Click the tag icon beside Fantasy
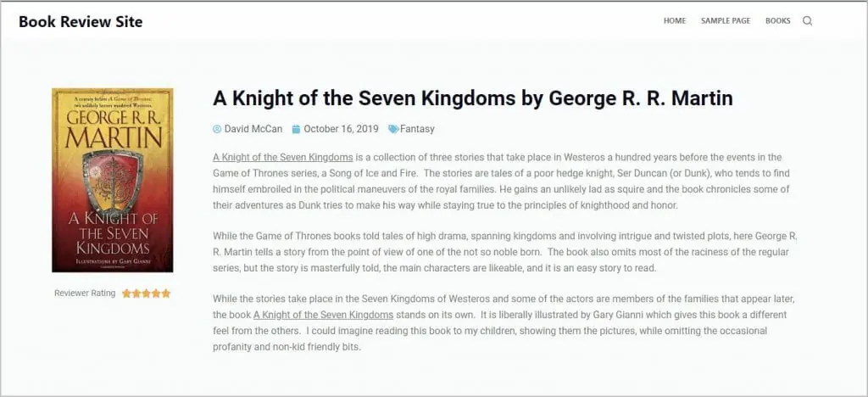The image size is (868, 397). click(393, 129)
